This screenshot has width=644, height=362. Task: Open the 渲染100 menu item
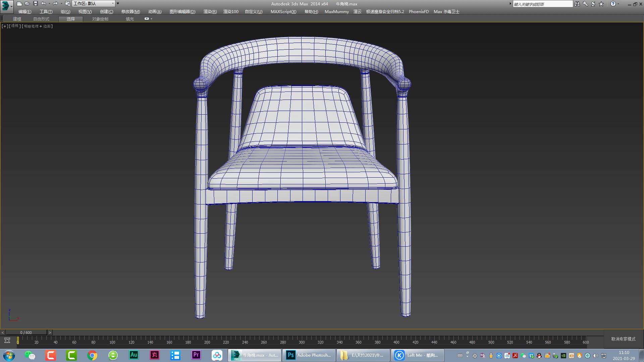(230, 11)
